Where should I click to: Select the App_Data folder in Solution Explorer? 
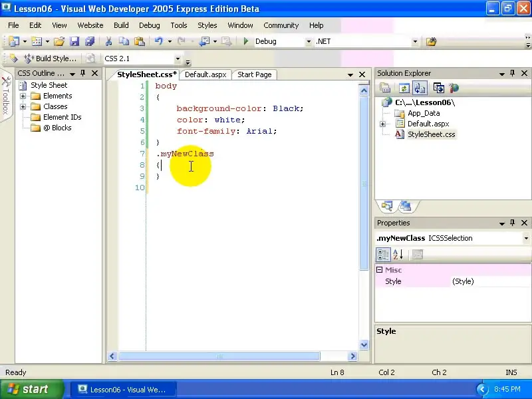click(x=424, y=113)
